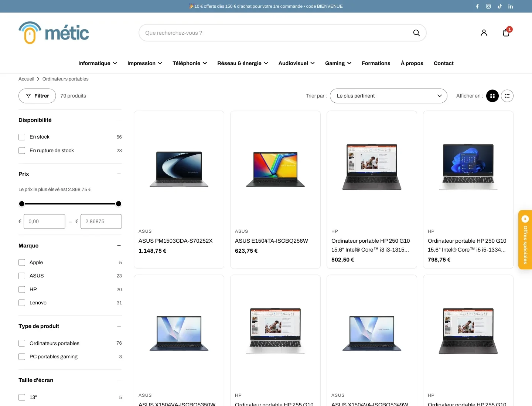Check the 13" screen size filter
This screenshot has width=532, height=406.
[22, 398]
